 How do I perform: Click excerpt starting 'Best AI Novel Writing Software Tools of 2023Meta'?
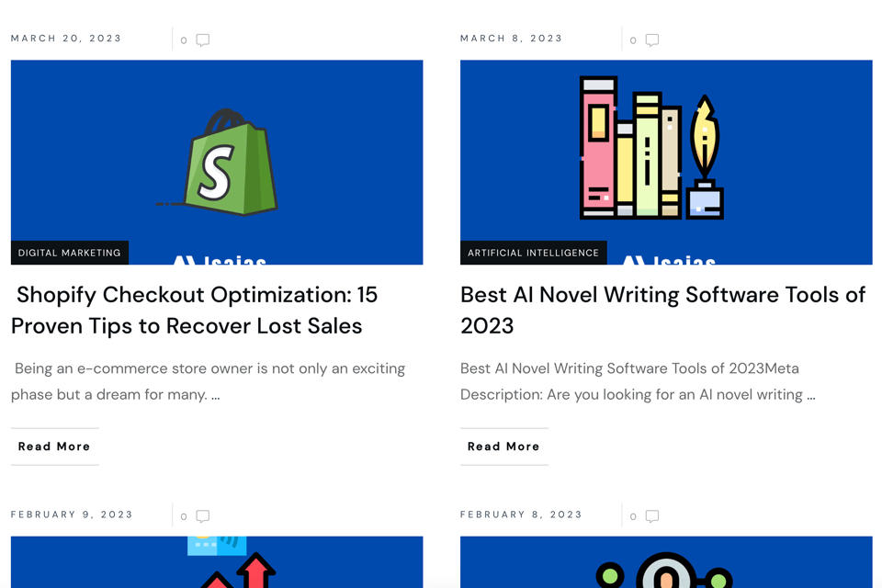pos(638,381)
